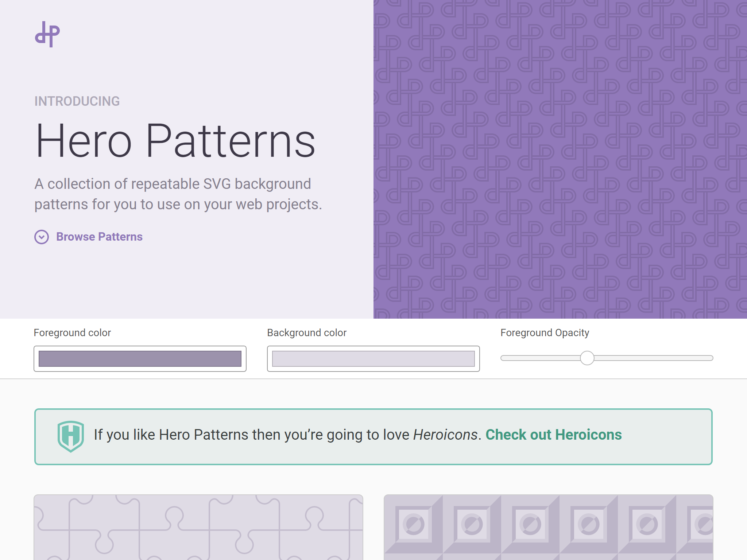Click the circled chevron beside Browse Patterns
Viewport: 747px width, 560px height.
pyautogui.click(x=42, y=237)
